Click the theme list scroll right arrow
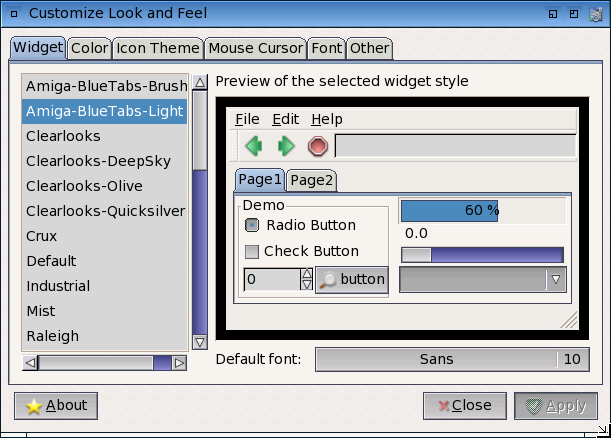 pos(179,363)
